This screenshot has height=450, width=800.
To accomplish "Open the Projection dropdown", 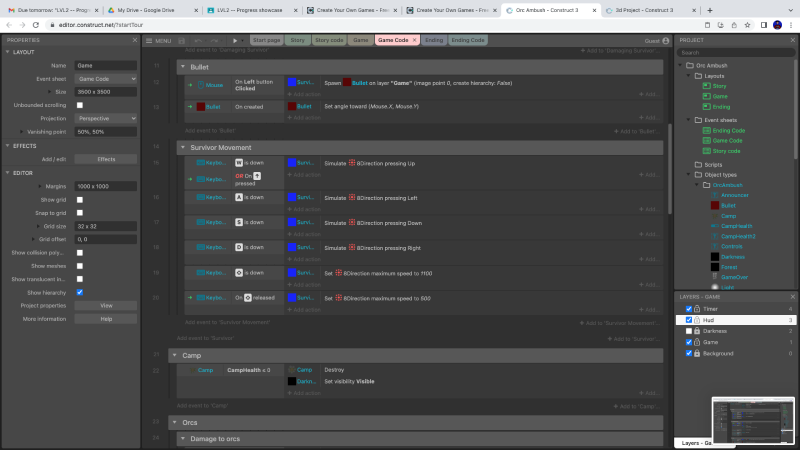I will pyautogui.click(x=106, y=117).
